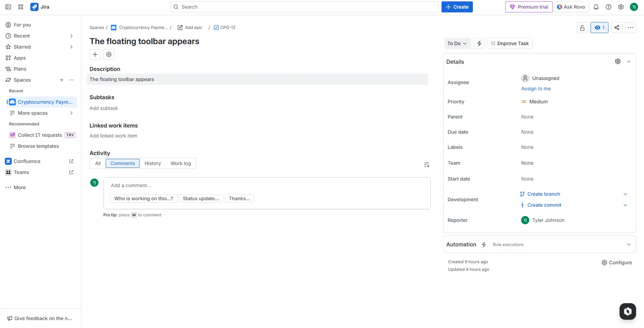Switch to the History activity tab

point(153,163)
